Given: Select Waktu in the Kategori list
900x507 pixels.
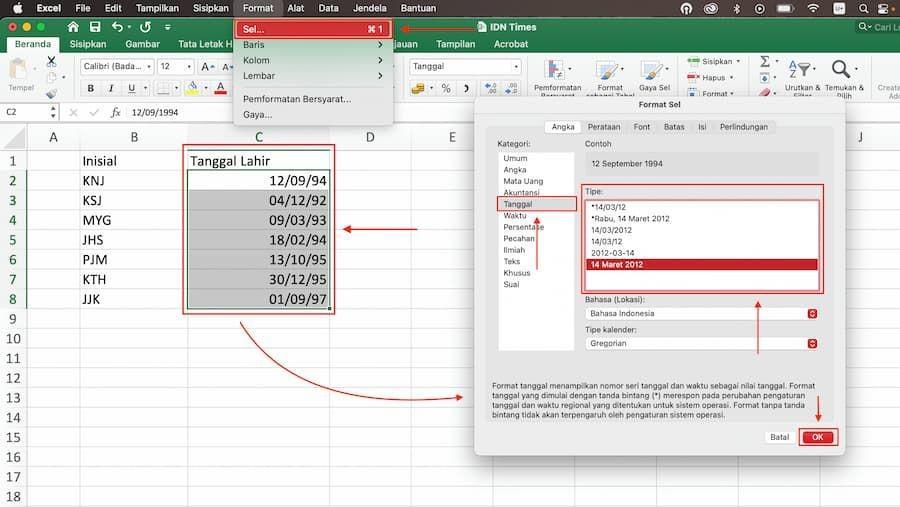Looking at the screenshot, I should pos(515,215).
